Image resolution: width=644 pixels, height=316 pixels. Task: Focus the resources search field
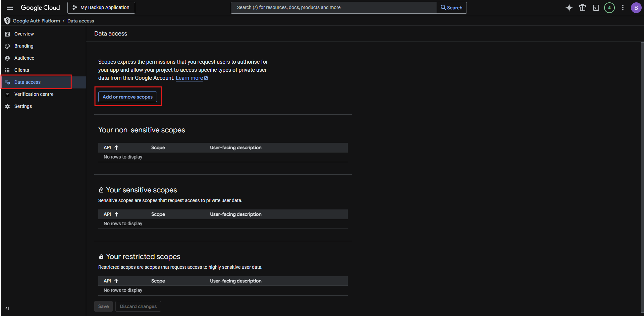pyautogui.click(x=334, y=8)
